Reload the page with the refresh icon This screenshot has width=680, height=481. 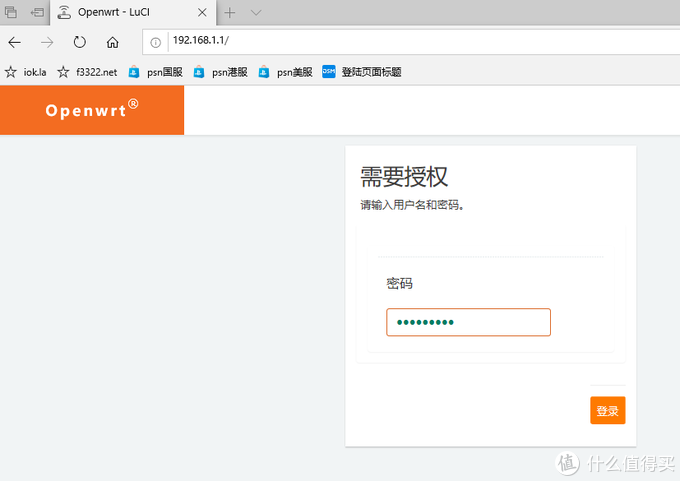(79, 42)
